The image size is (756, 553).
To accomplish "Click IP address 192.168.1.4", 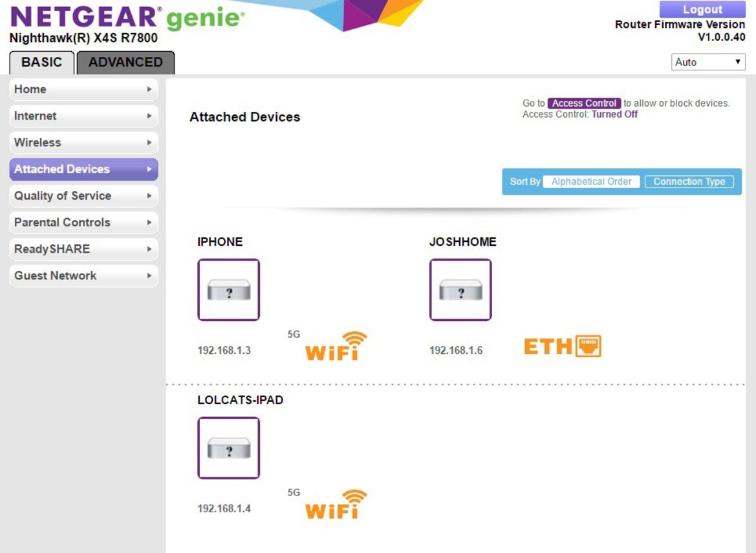I will tap(224, 508).
